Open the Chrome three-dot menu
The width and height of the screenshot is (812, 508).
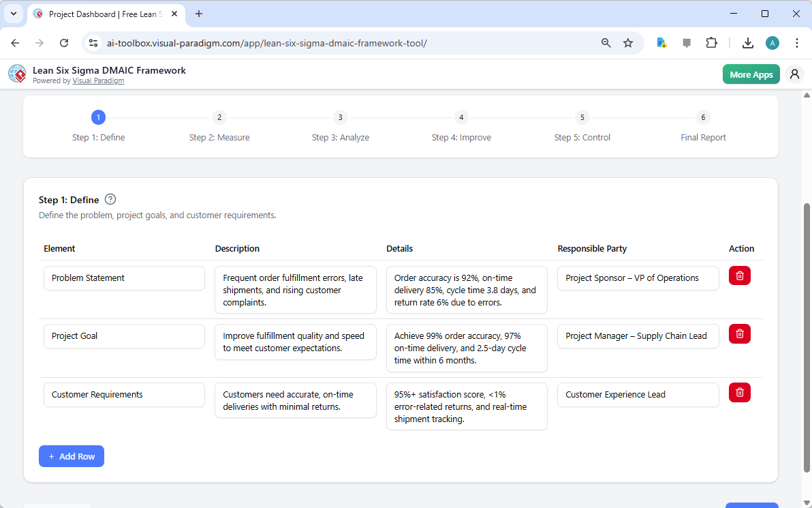point(797,42)
